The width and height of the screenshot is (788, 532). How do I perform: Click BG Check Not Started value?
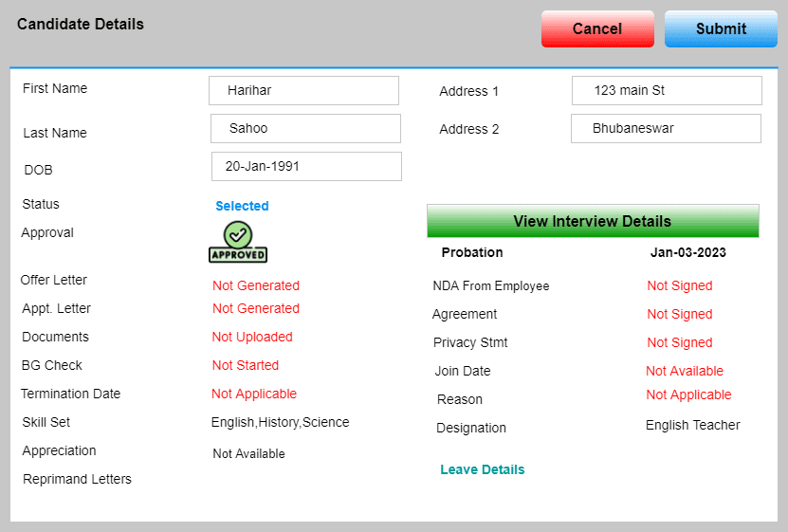point(246,365)
